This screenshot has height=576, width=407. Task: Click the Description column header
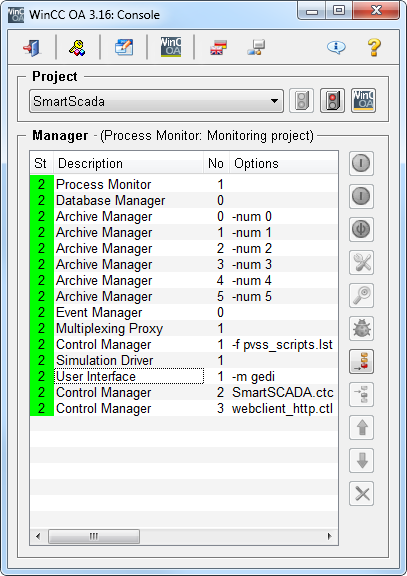point(129,163)
